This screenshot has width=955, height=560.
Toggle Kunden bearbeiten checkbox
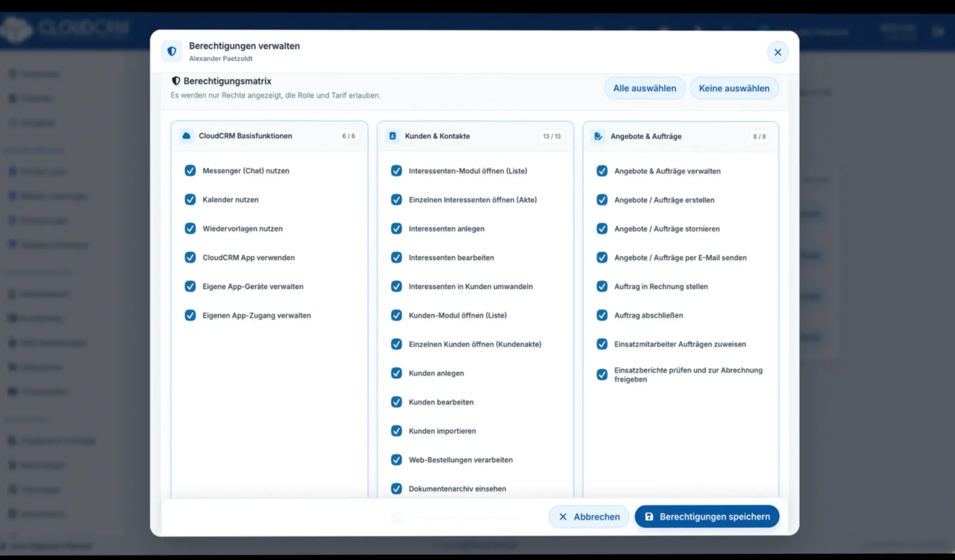click(x=396, y=402)
